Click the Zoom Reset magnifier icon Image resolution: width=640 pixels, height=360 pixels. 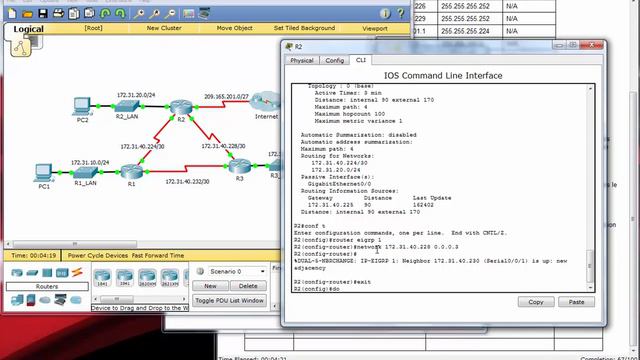[155, 14]
